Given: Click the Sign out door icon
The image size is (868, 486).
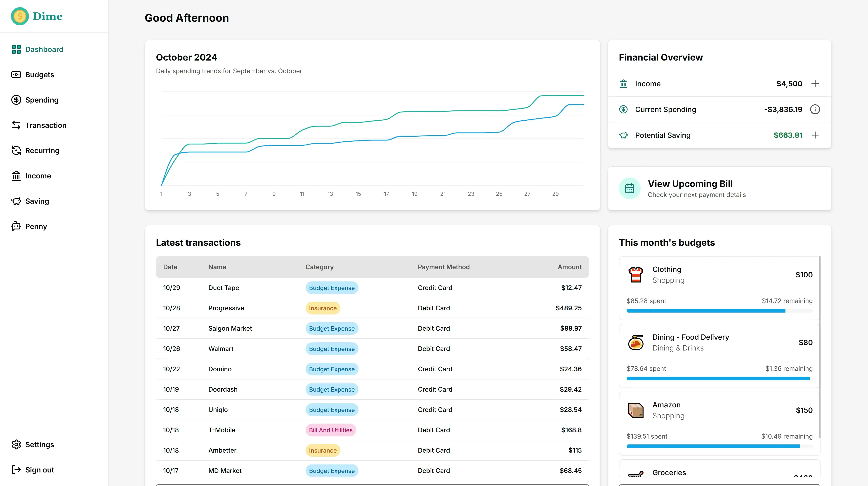Looking at the screenshot, I should [x=16, y=470].
